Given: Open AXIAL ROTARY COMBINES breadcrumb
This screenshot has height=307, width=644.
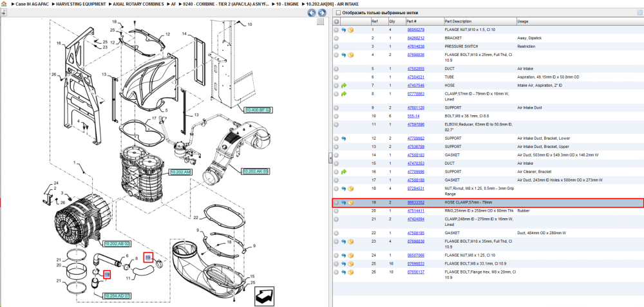Looking at the screenshot, I should (138, 4).
